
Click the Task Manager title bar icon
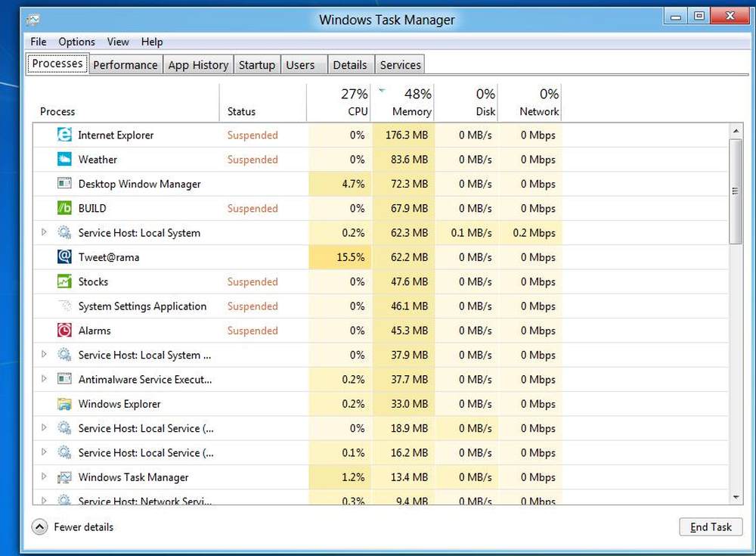click(33, 20)
